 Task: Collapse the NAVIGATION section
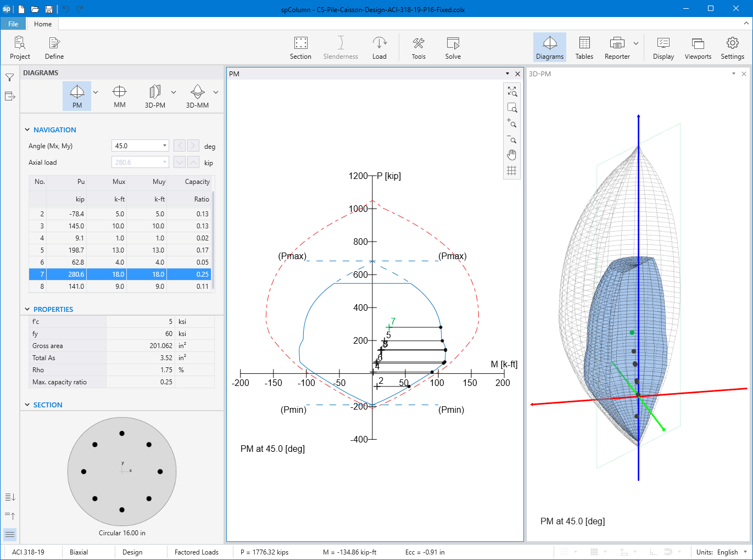[27, 130]
